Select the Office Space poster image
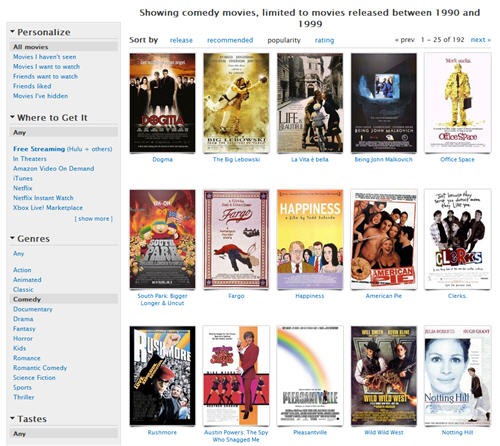This screenshot has height=446, width=500. tap(457, 103)
